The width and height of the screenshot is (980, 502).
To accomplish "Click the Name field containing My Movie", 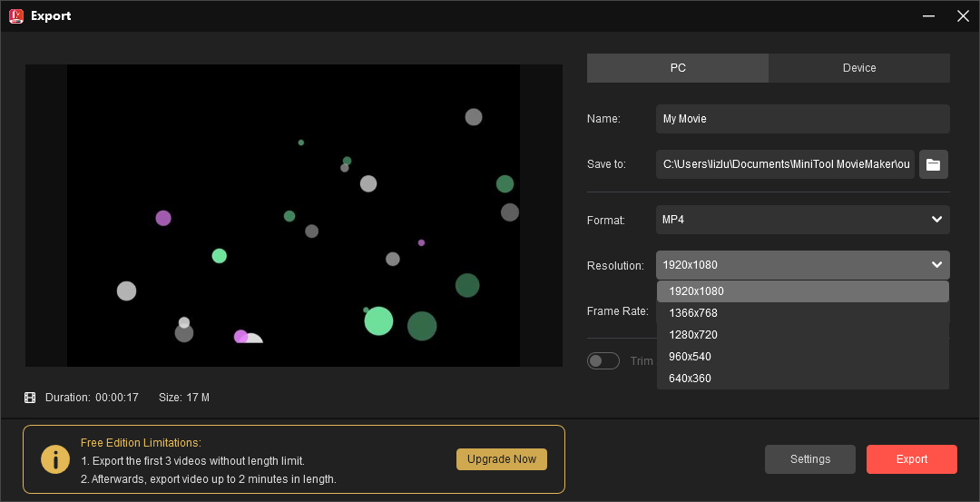I will 802,119.
